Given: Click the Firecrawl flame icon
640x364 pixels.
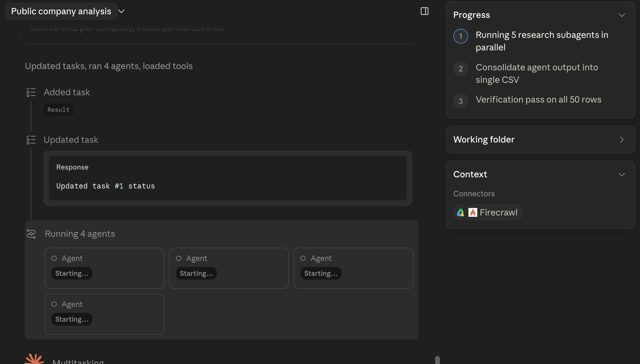Looking at the screenshot, I should point(473,213).
